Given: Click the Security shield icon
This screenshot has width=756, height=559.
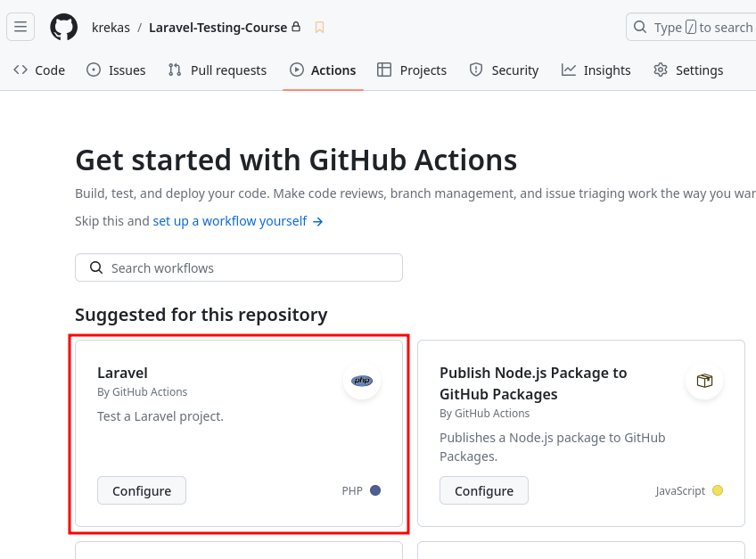Looking at the screenshot, I should 476,70.
